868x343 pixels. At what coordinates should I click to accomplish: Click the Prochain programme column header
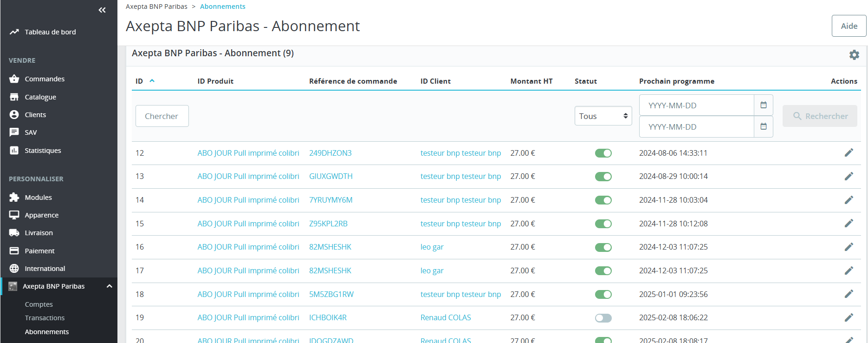[x=677, y=81]
